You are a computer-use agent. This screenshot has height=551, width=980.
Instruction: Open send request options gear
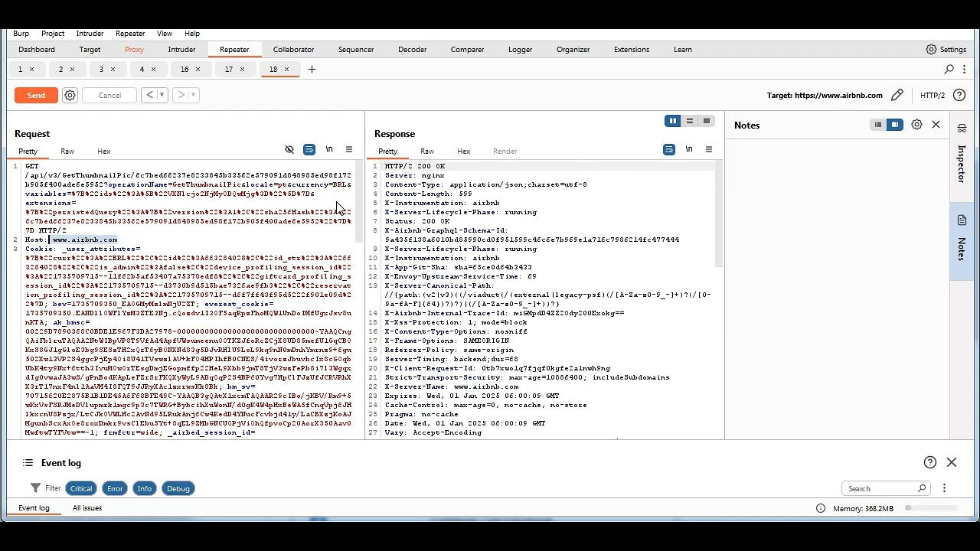[x=70, y=96]
